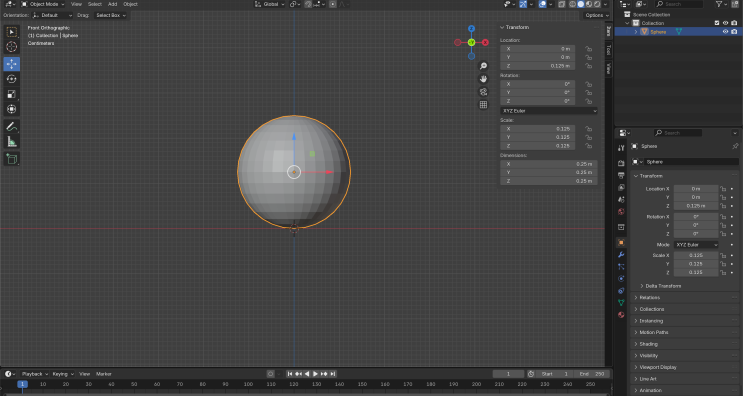
Task: Jump to the end frame
Action: (x=333, y=374)
